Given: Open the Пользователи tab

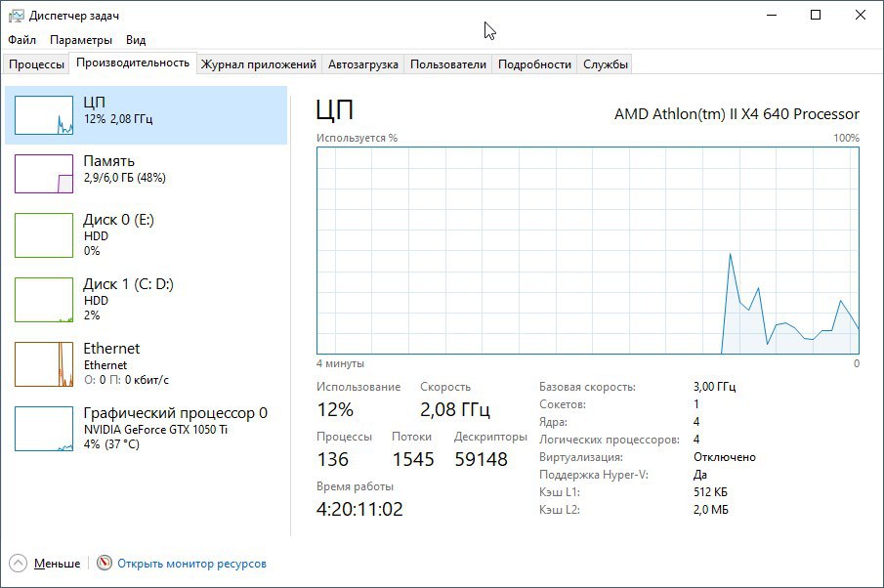Looking at the screenshot, I should click(x=448, y=64).
